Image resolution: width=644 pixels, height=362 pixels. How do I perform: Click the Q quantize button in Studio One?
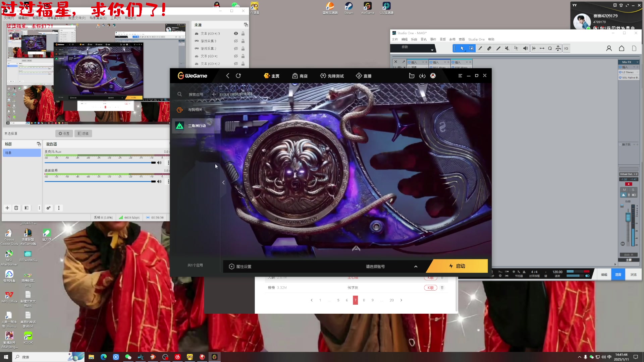click(550, 48)
